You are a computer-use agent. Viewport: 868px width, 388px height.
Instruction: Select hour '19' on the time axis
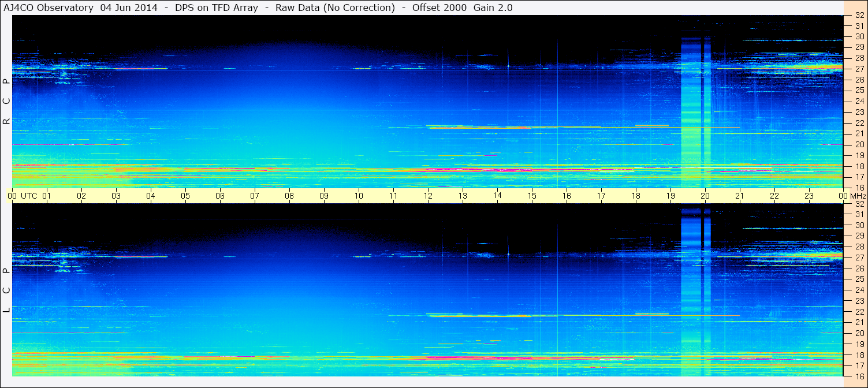point(670,196)
